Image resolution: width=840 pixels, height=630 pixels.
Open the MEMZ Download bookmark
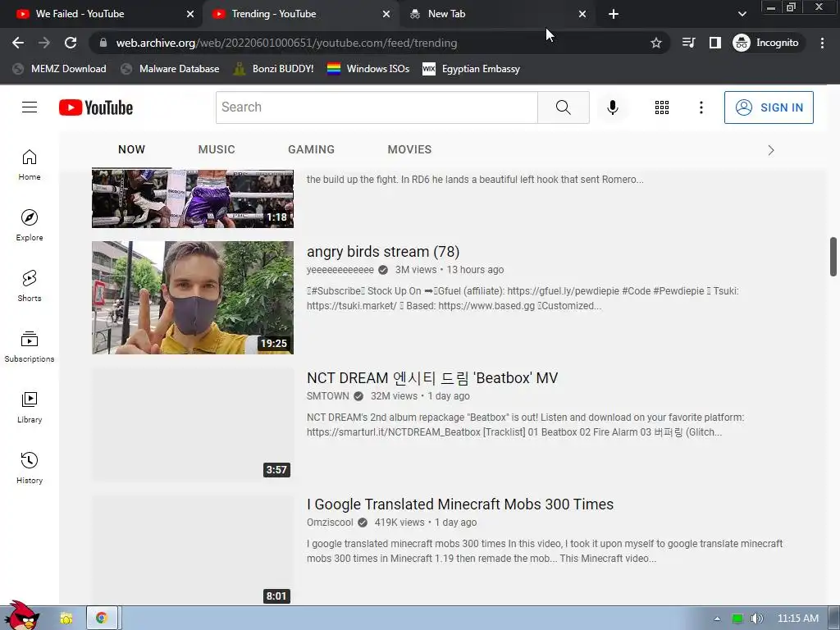point(59,69)
